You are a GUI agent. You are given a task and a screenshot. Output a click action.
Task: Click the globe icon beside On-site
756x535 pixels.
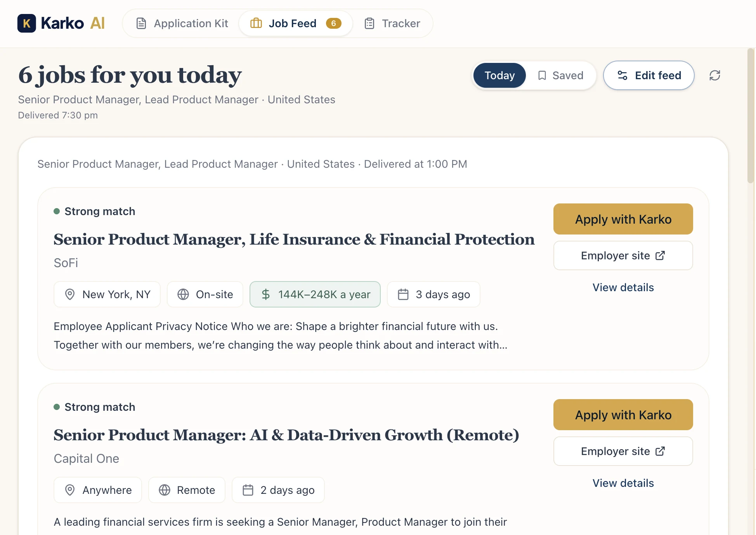click(x=184, y=294)
